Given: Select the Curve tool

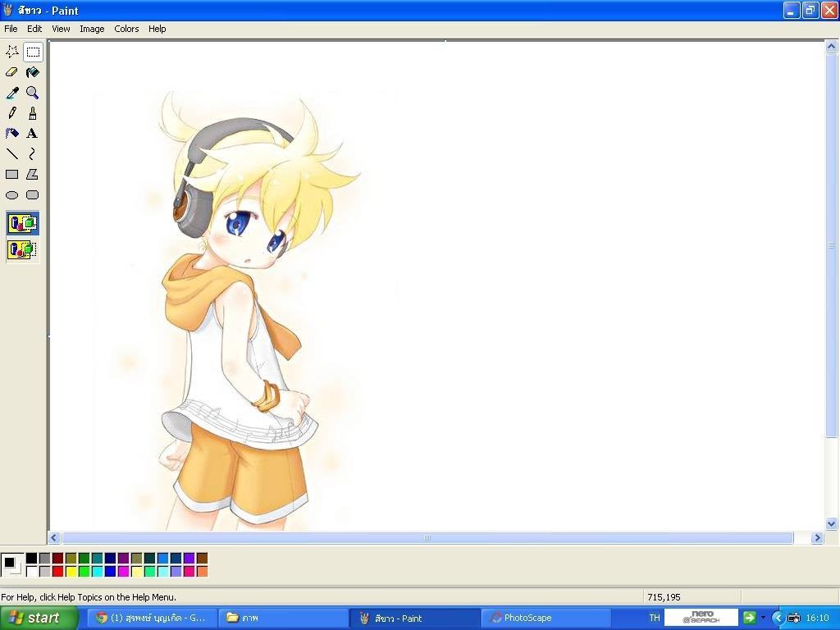Looking at the screenshot, I should (33, 153).
